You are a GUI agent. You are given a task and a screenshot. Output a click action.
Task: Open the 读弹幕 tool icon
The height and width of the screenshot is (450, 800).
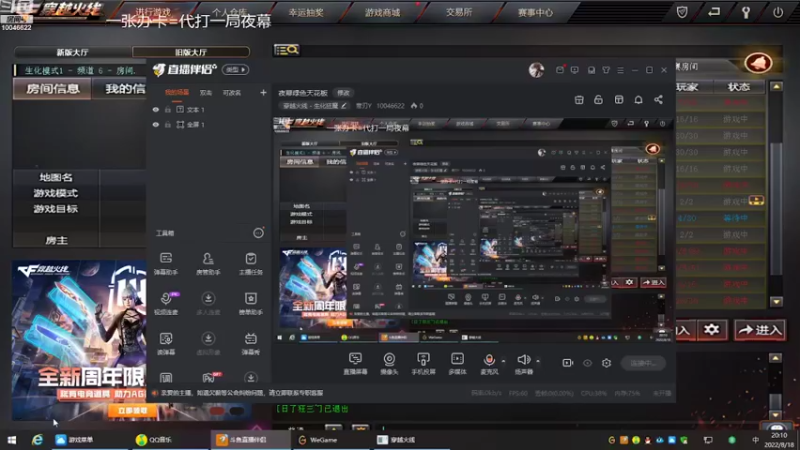(x=166, y=343)
